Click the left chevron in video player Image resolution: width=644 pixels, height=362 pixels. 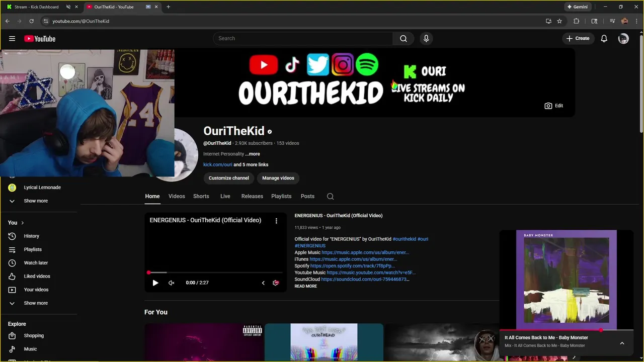[263, 283]
